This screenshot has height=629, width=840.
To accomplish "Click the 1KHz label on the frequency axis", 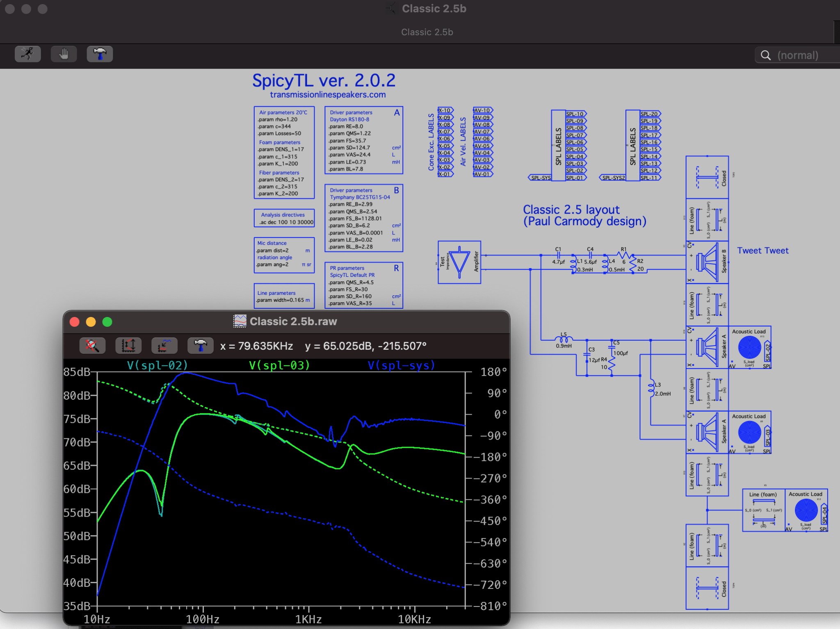I will (x=308, y=619).
